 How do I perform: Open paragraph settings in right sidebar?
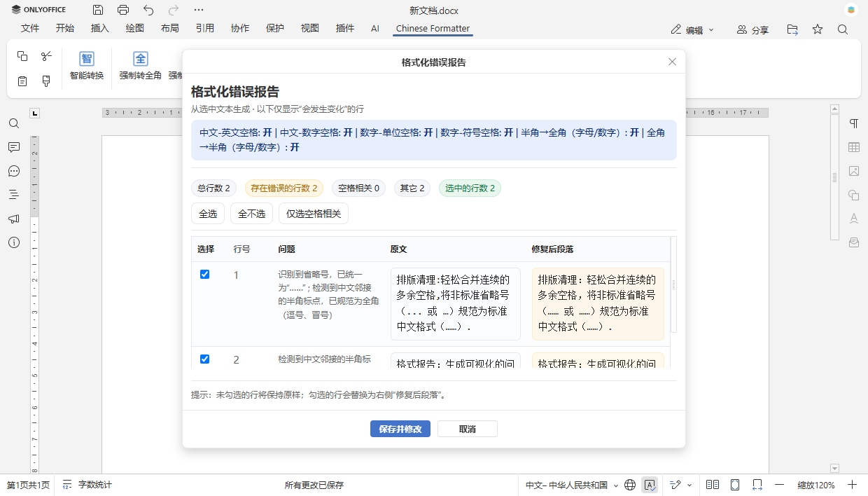point(854,123)
